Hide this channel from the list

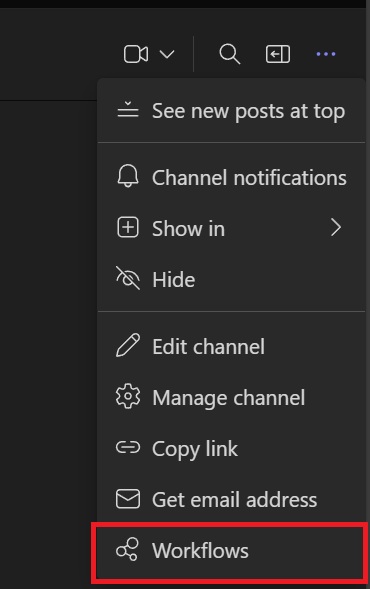click(x=231, y=279)
